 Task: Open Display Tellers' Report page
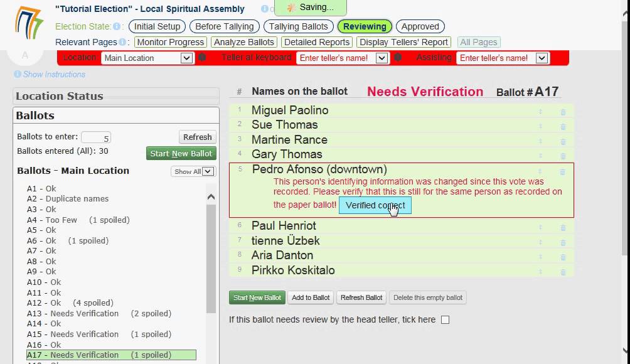pos(403,42)
